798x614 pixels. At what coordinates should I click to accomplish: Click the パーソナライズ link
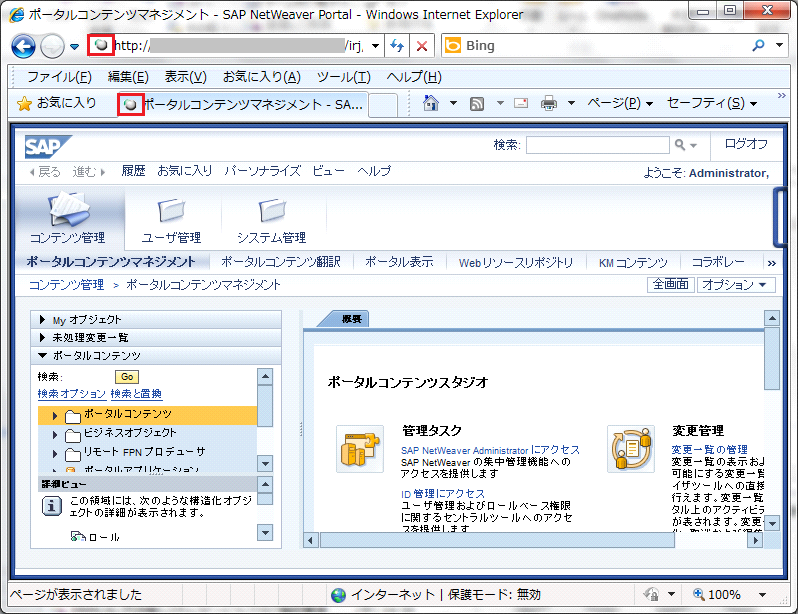[263, 171]
